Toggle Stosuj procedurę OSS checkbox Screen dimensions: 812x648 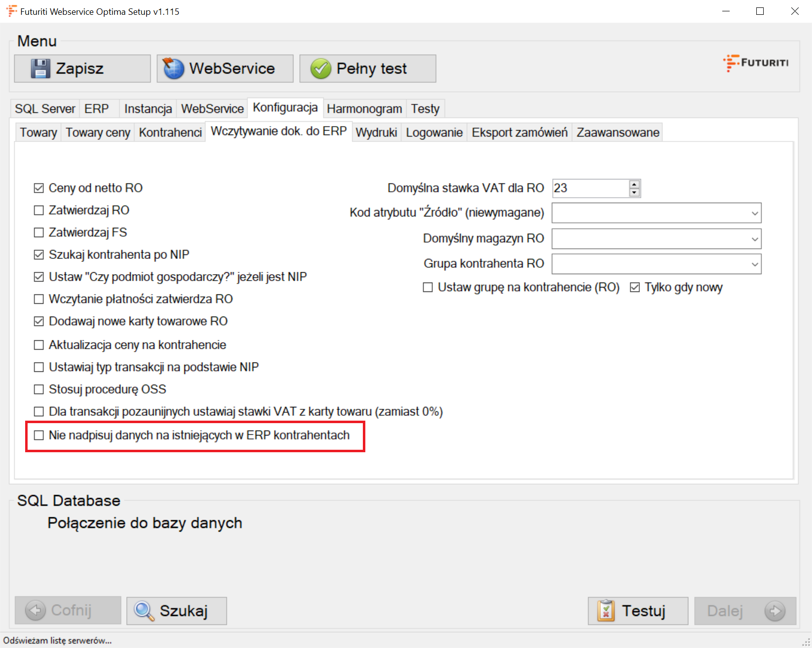point(39,390)
